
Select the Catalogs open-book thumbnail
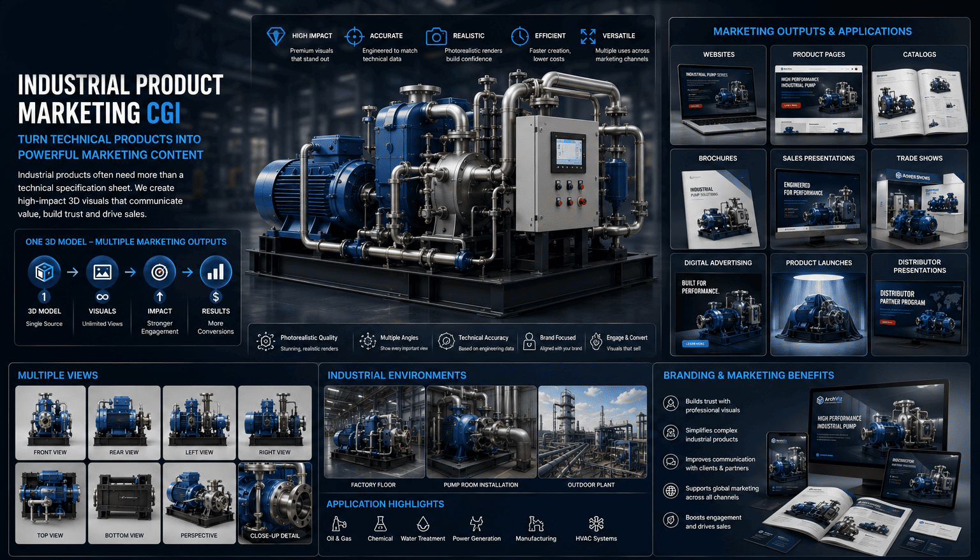[x=919, y=102]
